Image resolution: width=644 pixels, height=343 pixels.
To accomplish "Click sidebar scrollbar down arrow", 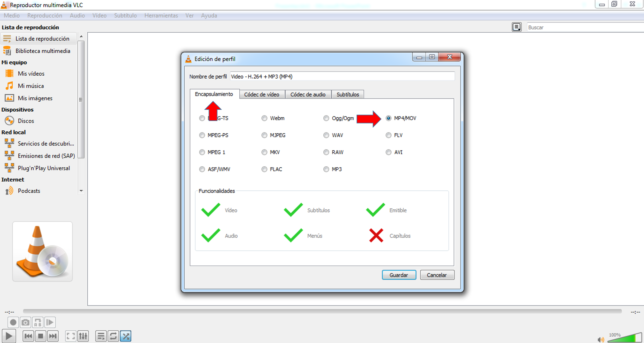I will [x=81, y=191].
